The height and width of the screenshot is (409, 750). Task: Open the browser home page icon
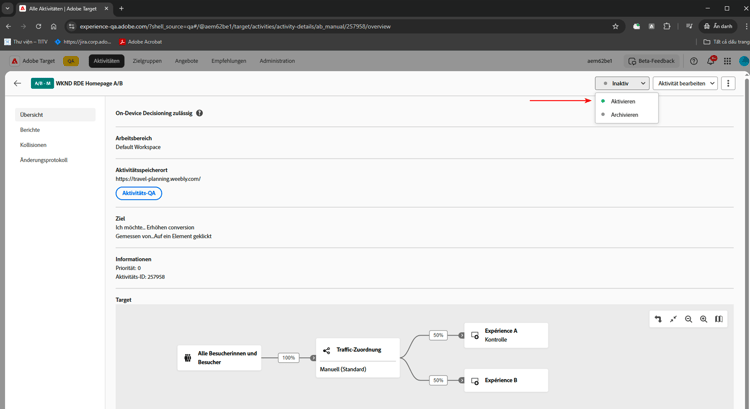point(54,26)
